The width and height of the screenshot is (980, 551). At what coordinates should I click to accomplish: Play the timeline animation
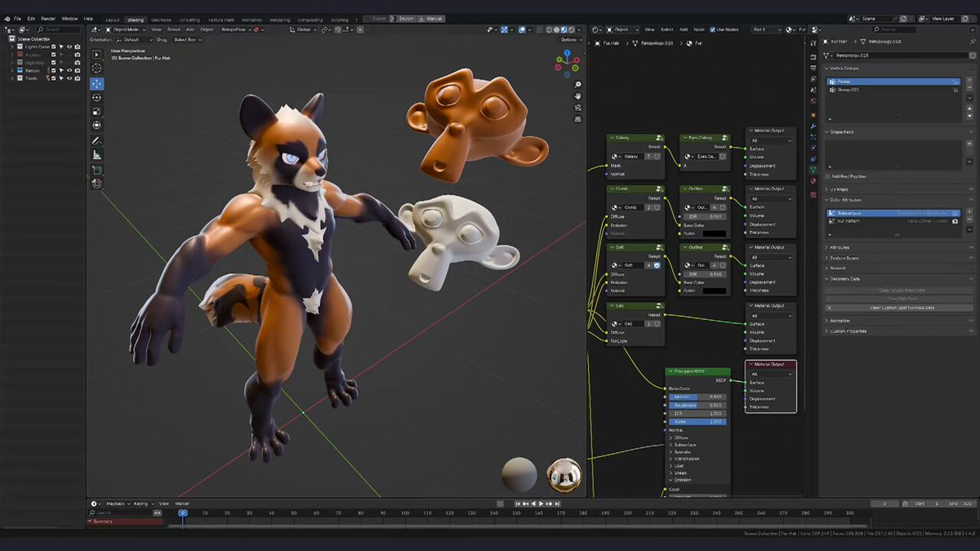coord(541,504)
